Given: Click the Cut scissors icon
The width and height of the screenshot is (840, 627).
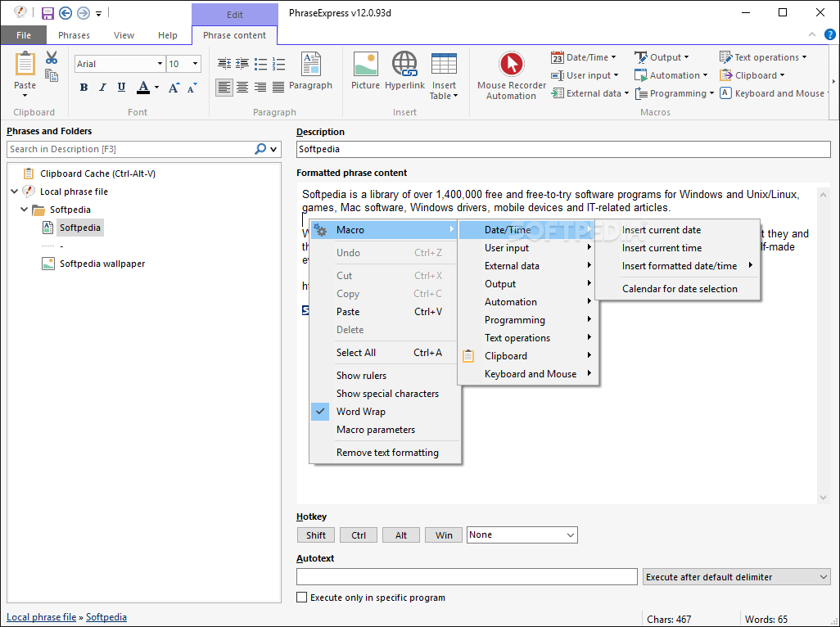Looking at the screenshot, I should (x=52, y=57).
